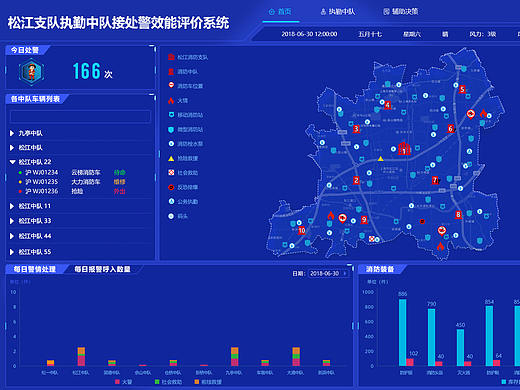
Task: Click the headquarters building marker 1 on map
Action: [x=404, y=149]
